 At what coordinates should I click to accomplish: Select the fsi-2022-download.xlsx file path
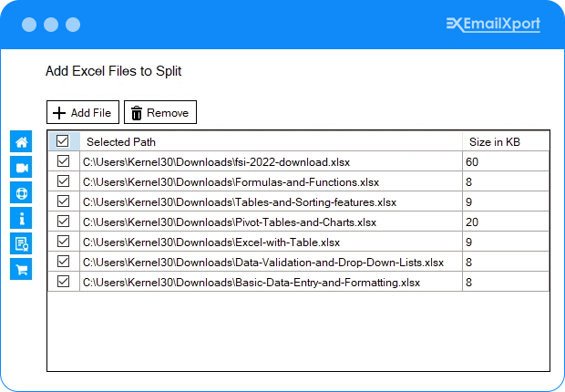point(216,162)
